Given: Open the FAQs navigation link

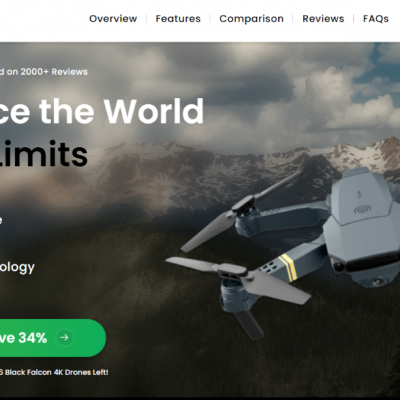Looking at the screenshot, I should point(376,19).
